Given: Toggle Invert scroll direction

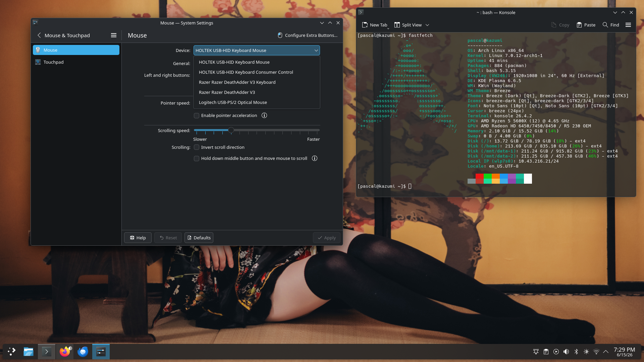Looking at the screenshot, I should coord(197,147).
